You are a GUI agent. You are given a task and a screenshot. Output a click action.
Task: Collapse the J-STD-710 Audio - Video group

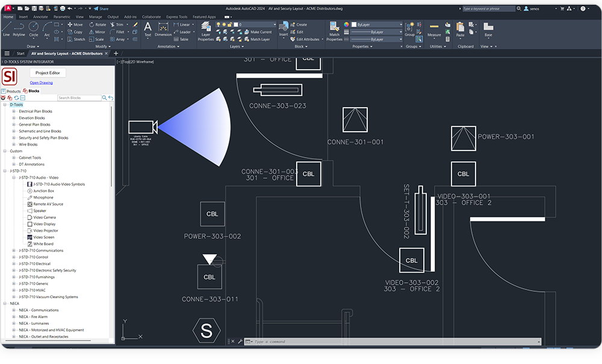tap(13, 177)
